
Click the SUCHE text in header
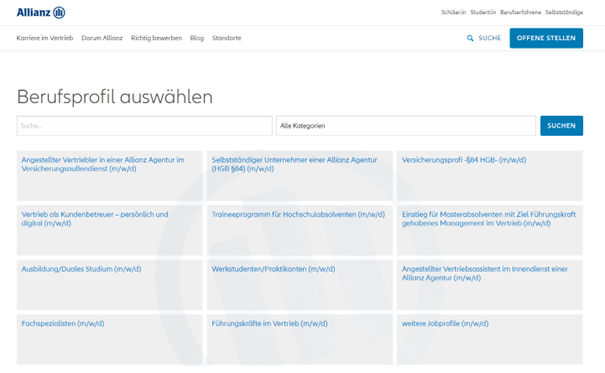coord(490,38)
